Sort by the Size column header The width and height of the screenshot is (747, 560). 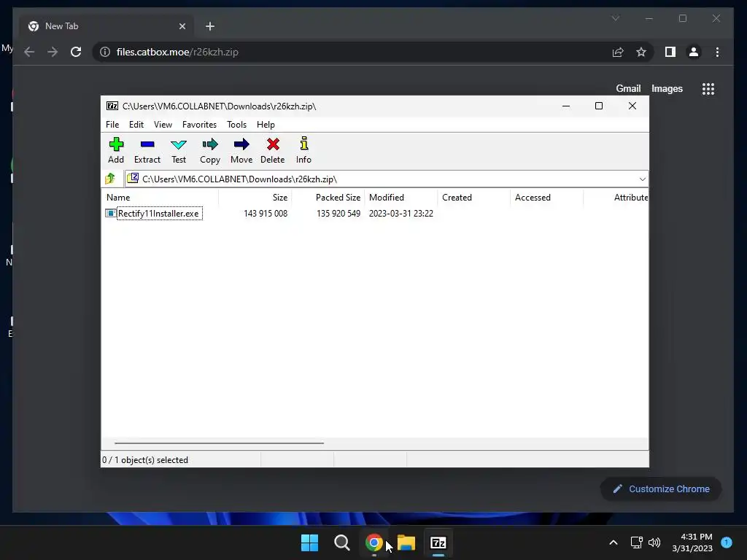pyautogui.click(x=255, y=197)
